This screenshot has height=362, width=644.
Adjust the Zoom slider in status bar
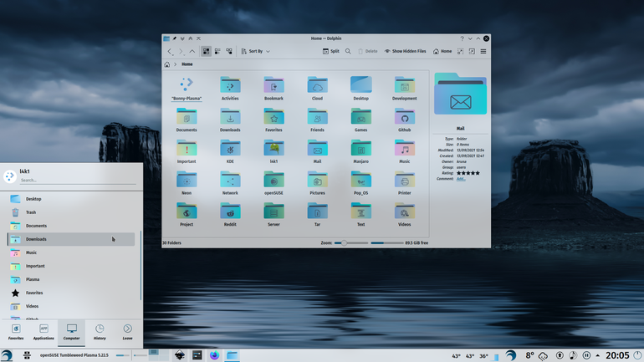tap(350, 243)
